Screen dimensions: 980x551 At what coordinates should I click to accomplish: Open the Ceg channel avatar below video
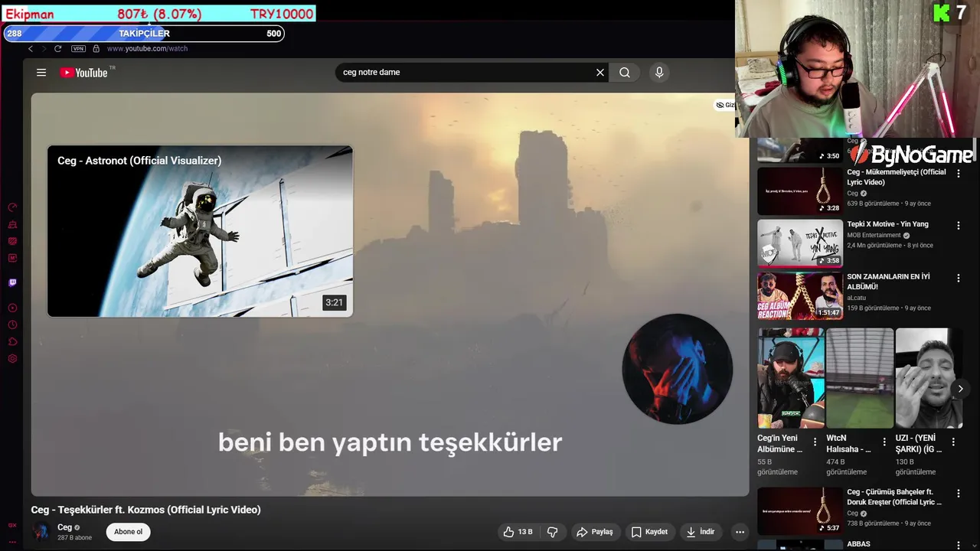(41, 532)
